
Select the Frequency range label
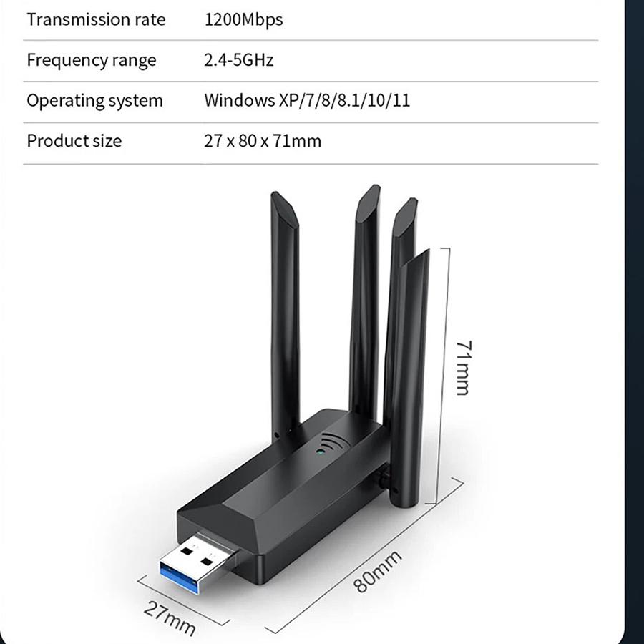click(x=92, y=60)
